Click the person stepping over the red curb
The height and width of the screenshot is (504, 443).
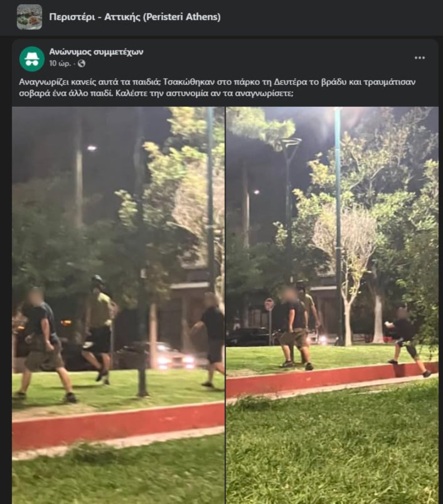point(407,342)
